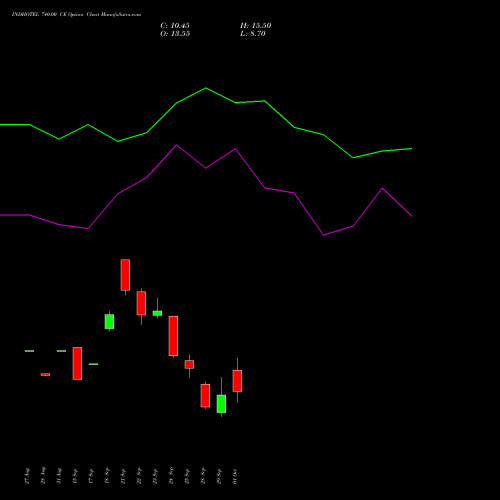Click the high value H: 15.50

click(x=256, y=26)
